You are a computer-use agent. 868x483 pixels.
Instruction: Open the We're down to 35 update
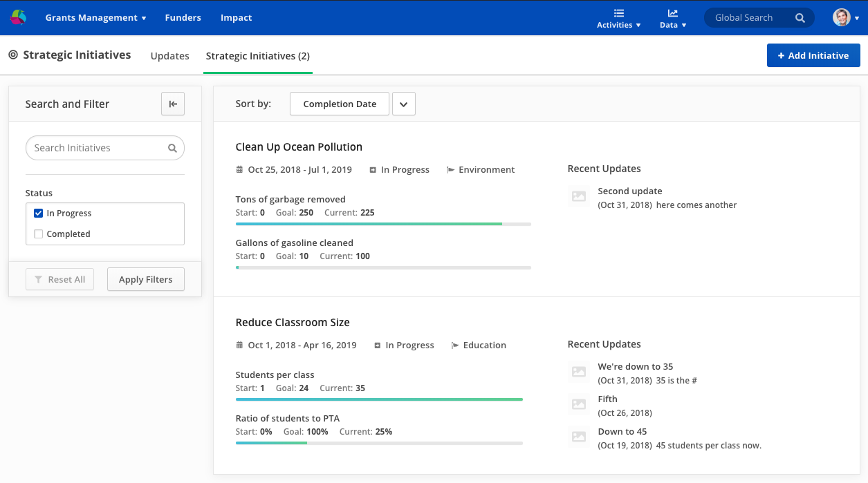[636, 366]
